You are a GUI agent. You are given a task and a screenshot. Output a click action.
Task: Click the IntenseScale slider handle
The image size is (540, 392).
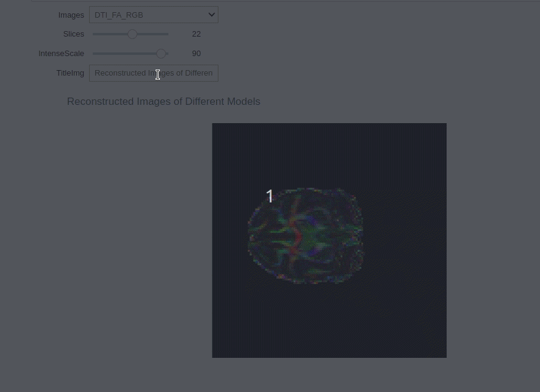pyautogui.click(x=160, y=54)
